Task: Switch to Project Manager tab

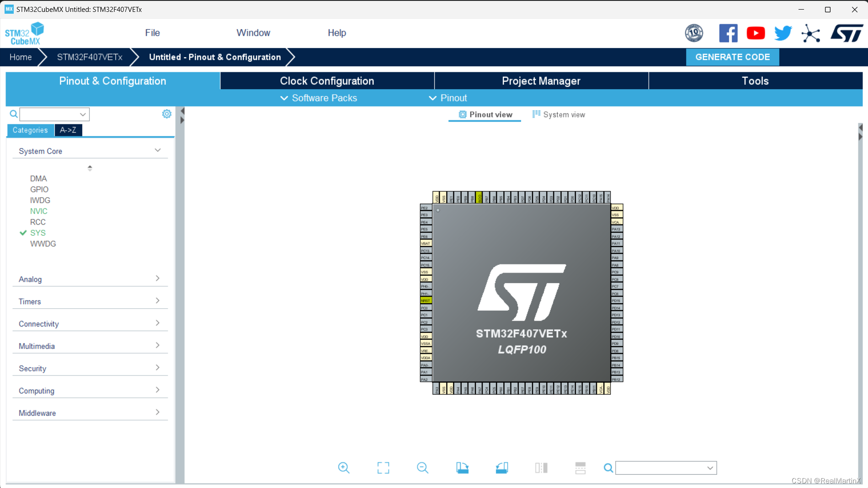Action: (x=541, y=81)
